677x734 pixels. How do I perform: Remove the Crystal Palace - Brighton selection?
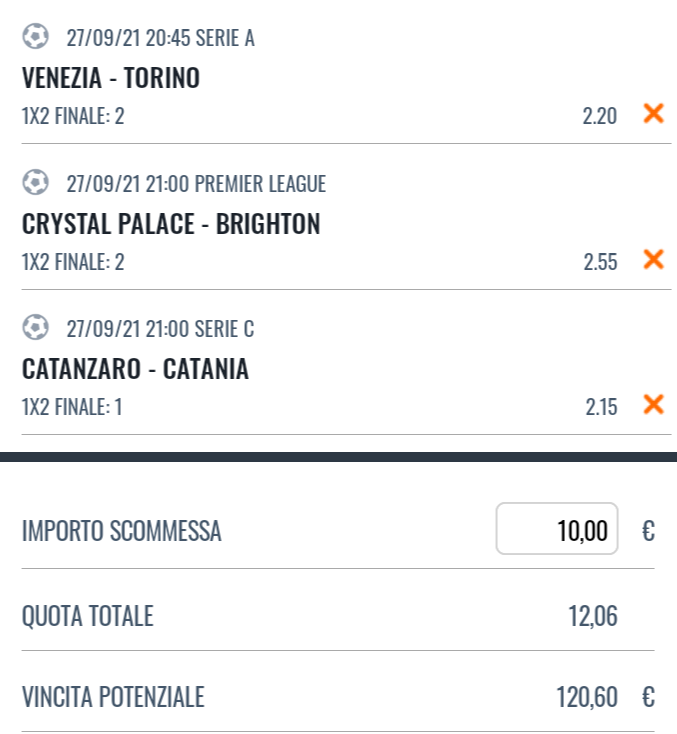coord(653,260)
